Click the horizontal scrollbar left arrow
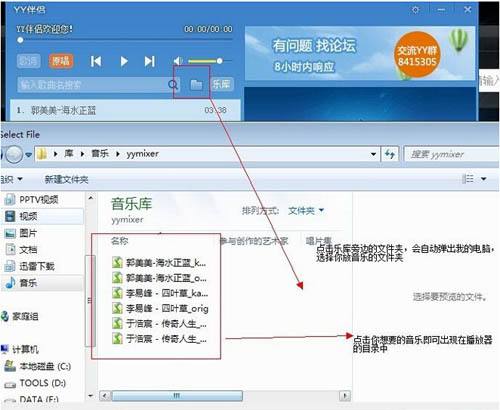This screenshot has width=500, height=410. tap(105, 396)
